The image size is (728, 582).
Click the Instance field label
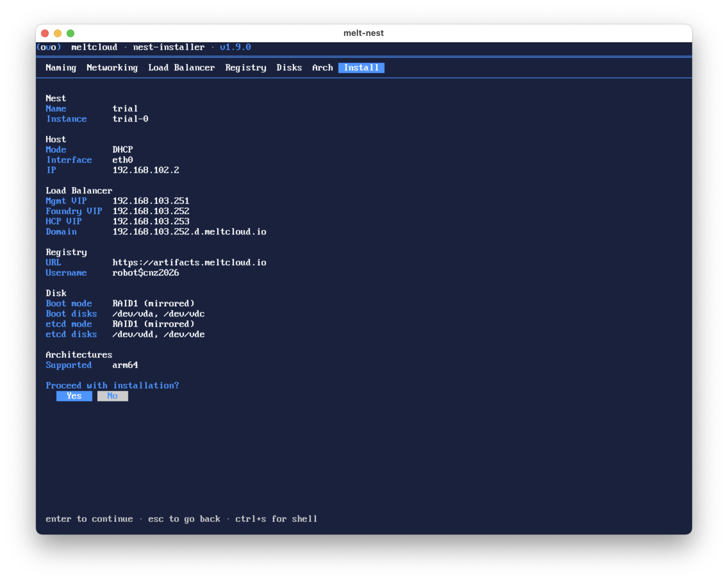coord(67,119)
